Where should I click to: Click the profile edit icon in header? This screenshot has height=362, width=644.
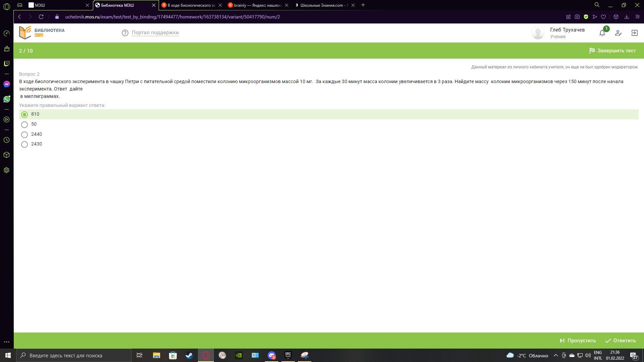click(618, 33)
